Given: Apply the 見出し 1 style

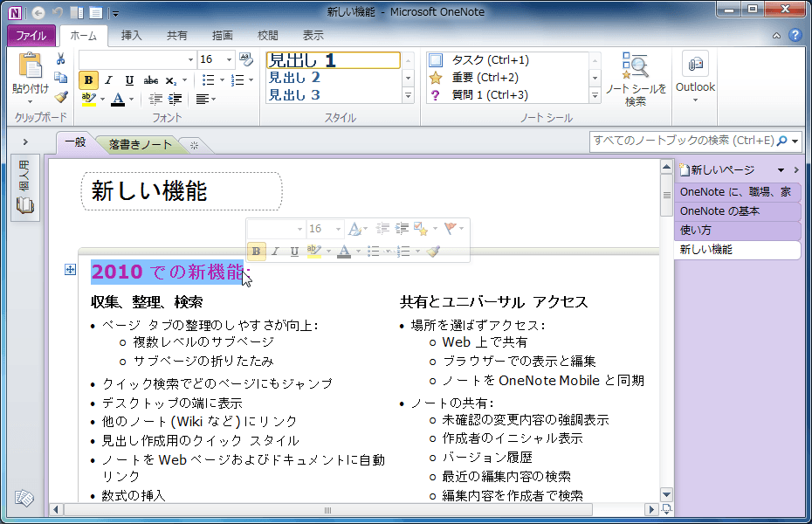Looking at the screenshot, I should 333,60.
